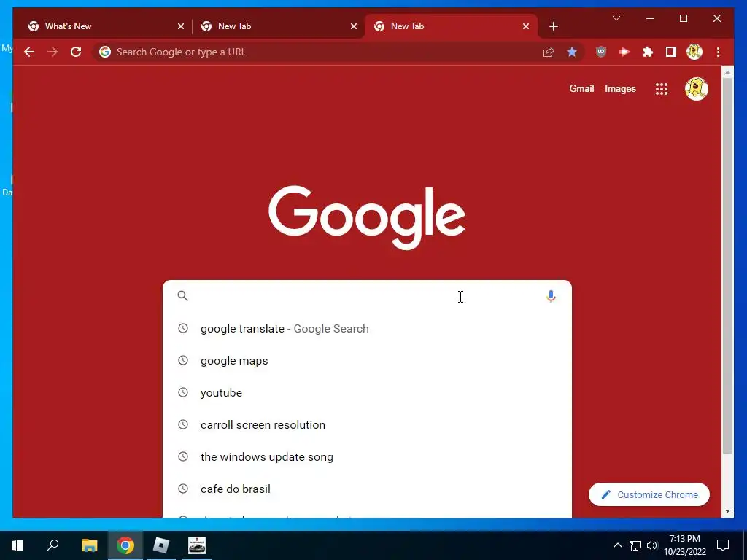Click the scrollbar up arrow
747x560 pixels.
click(x=727, y=72)
